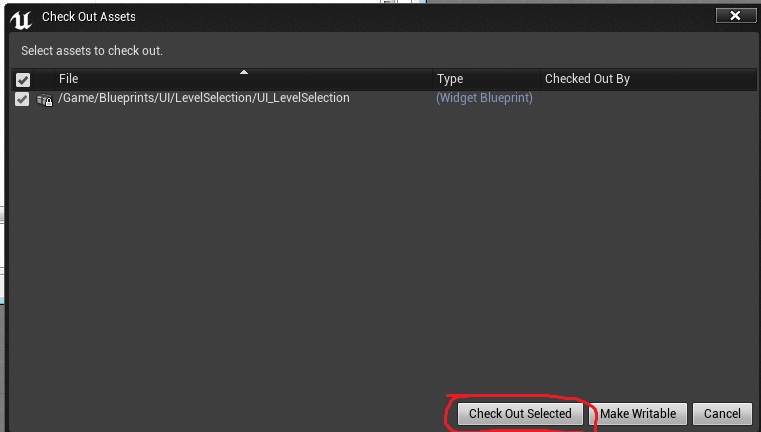The image size is (761, 432).
Task: Cancel the Check Out Assets dialog
Action: pos(722,414)
